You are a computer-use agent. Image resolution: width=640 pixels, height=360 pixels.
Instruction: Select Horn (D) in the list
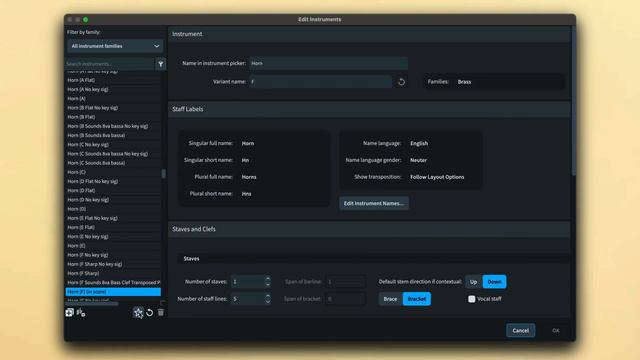[113, 209]
